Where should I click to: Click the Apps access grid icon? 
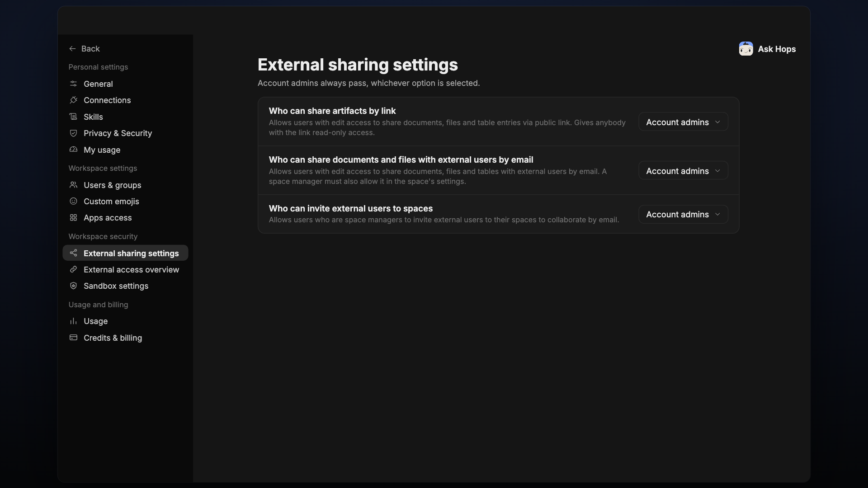click(x=73, y=217)
